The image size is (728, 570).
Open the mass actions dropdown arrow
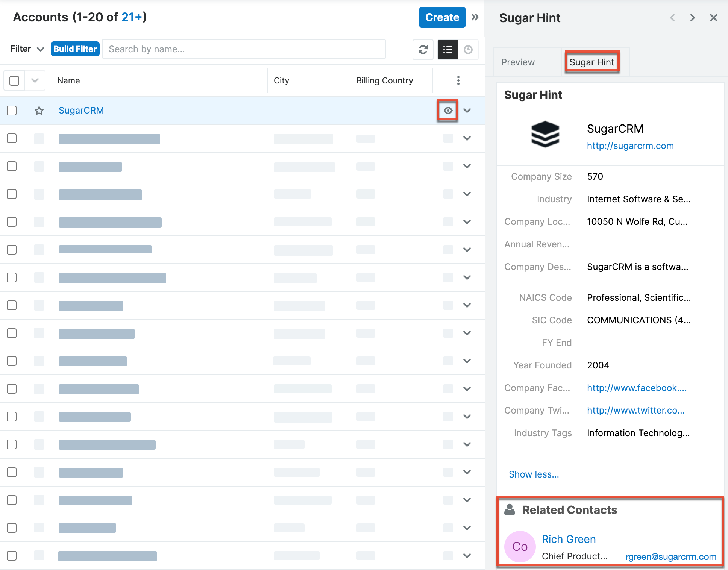(35, 80)
